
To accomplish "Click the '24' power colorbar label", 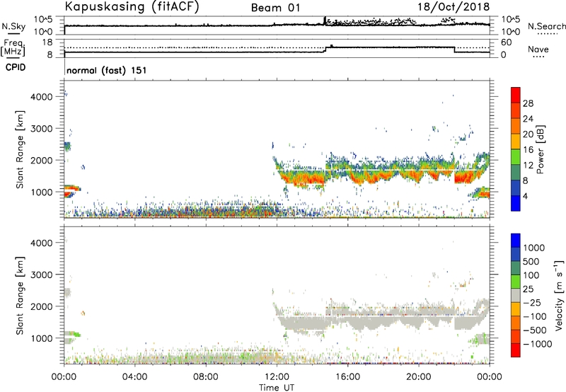I will point(528,119).
